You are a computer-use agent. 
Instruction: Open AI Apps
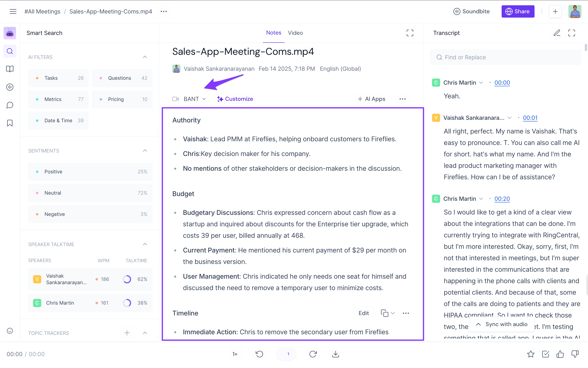tap(372, 99)
